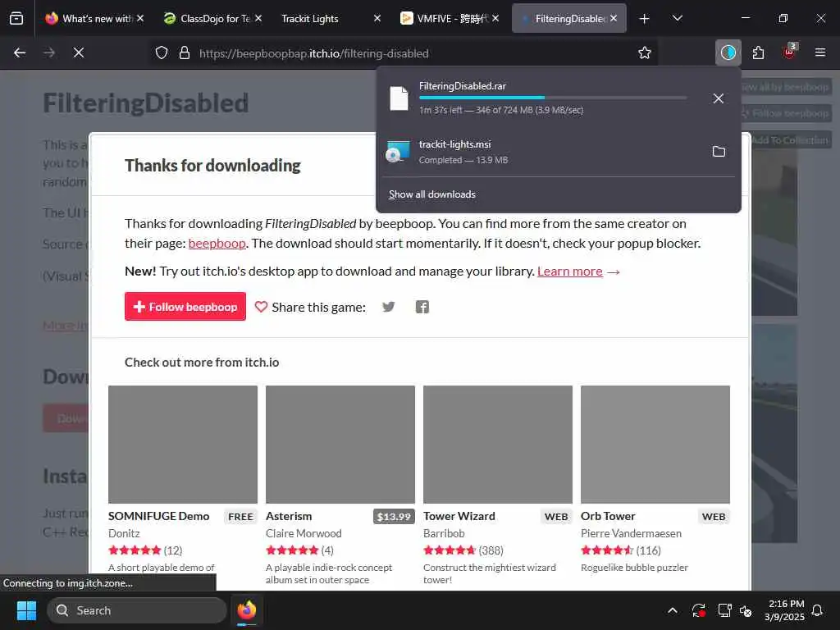This screenshot has width=840, height=630.
Task: List all tabs dropdown
Action: [677, 18]
